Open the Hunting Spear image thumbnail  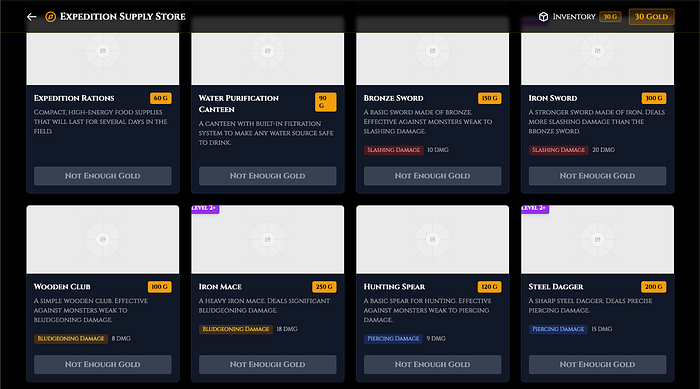(433, 239)
